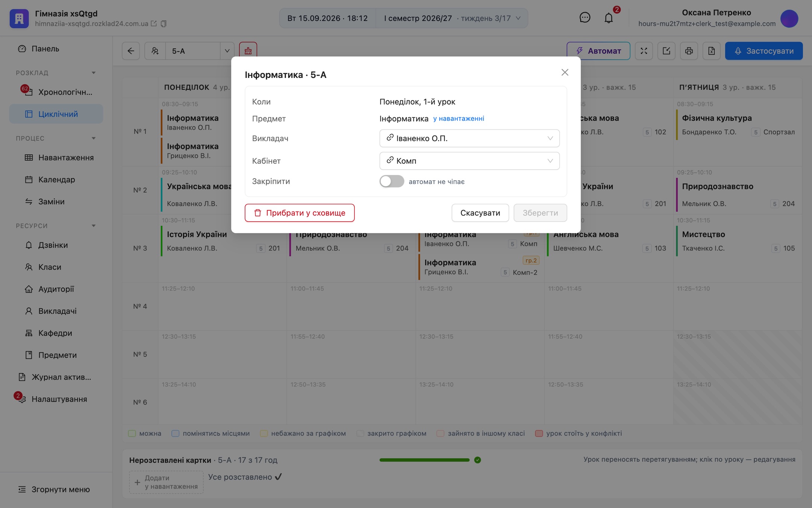Click the print icon in toolbar
This screenshot has width=812, height=508.
pyautogui.click(x=689, y=51)
